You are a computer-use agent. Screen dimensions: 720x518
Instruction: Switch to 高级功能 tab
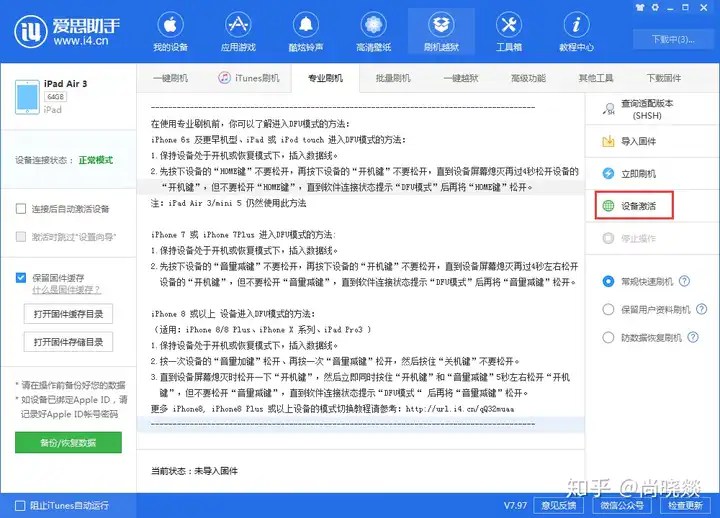point(529,78)
